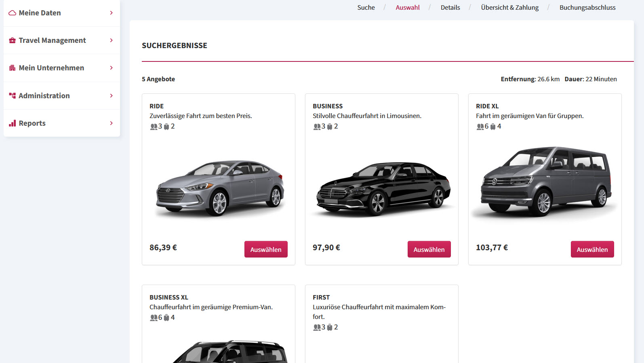Expand the Travel Management chevron
The height and width of the screenshot is (363, 644).
click(x=111, y=40)
